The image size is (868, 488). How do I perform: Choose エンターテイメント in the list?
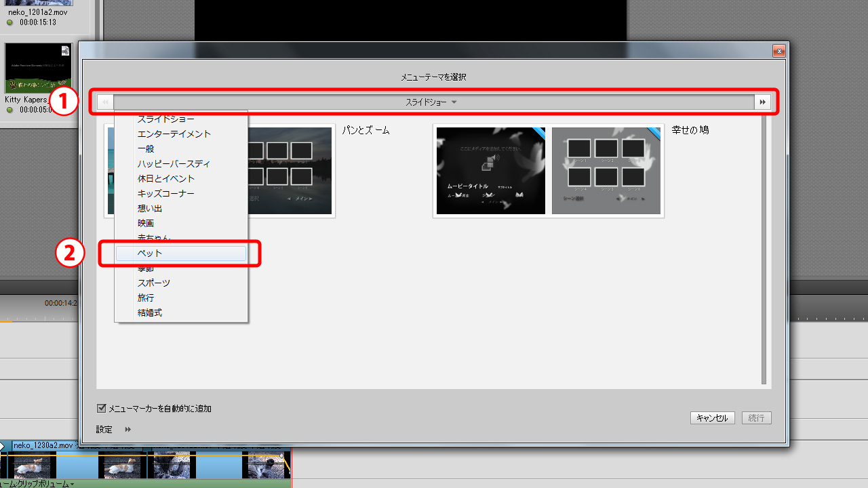(174, 134)
